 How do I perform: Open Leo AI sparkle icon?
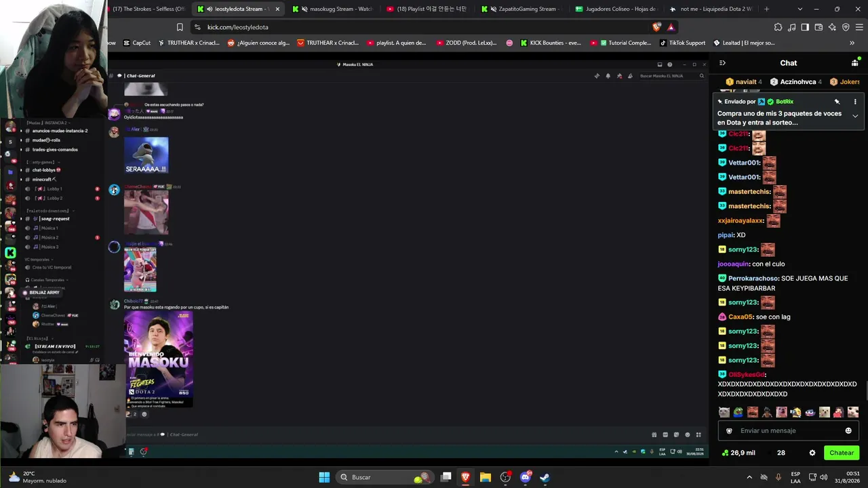click(x=832, y=27)
